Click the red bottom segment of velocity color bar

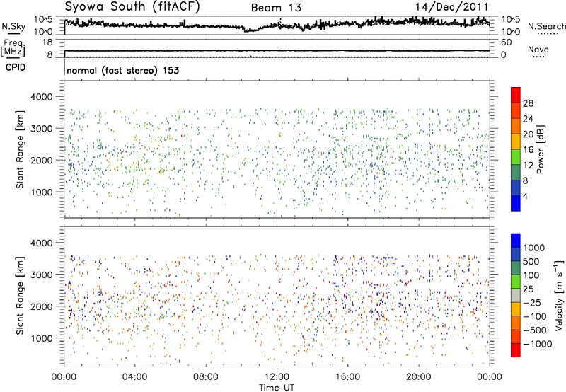coord(516,350)
